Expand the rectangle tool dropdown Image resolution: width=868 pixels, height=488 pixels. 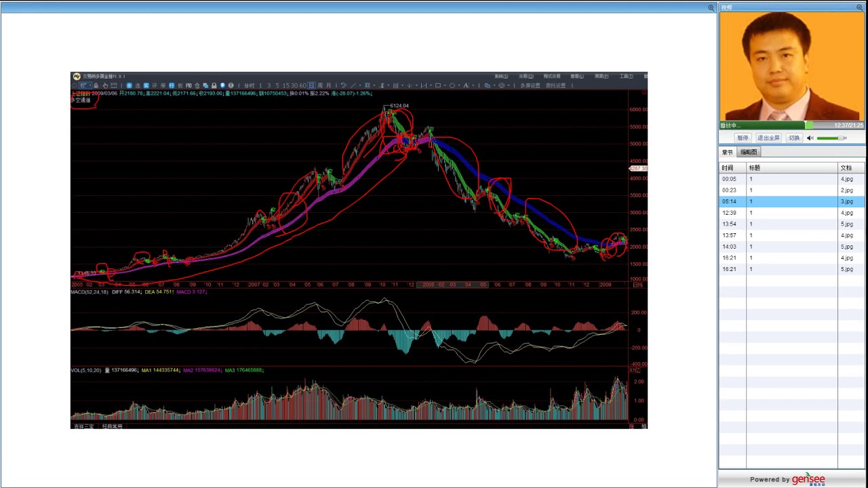click(445, 85)
